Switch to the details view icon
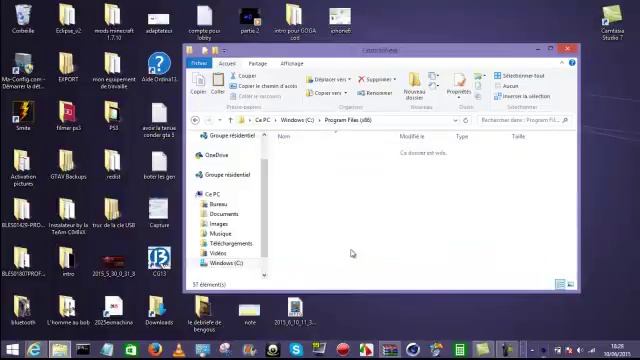This screenshot has width=640, height=360. 560,284
